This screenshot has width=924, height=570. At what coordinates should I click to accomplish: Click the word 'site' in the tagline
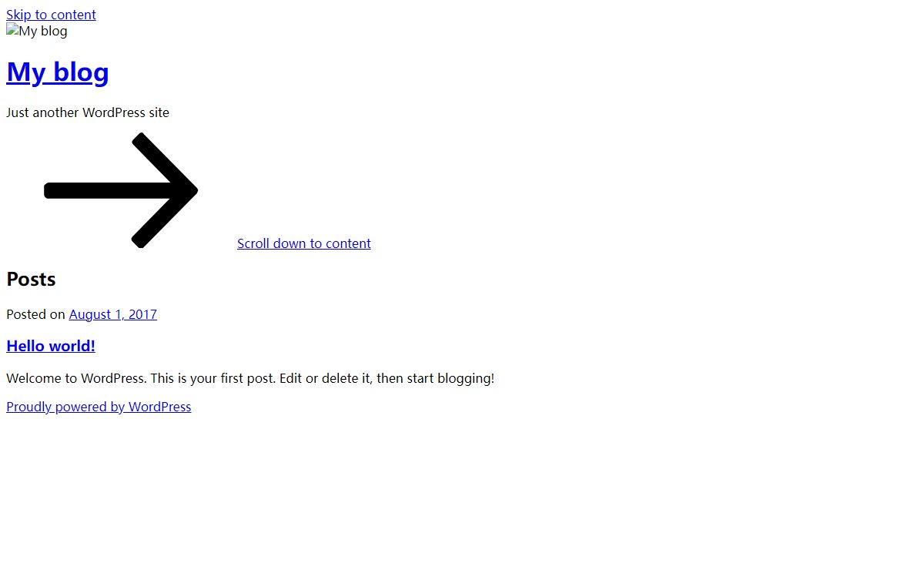click(x=159, y=112)
